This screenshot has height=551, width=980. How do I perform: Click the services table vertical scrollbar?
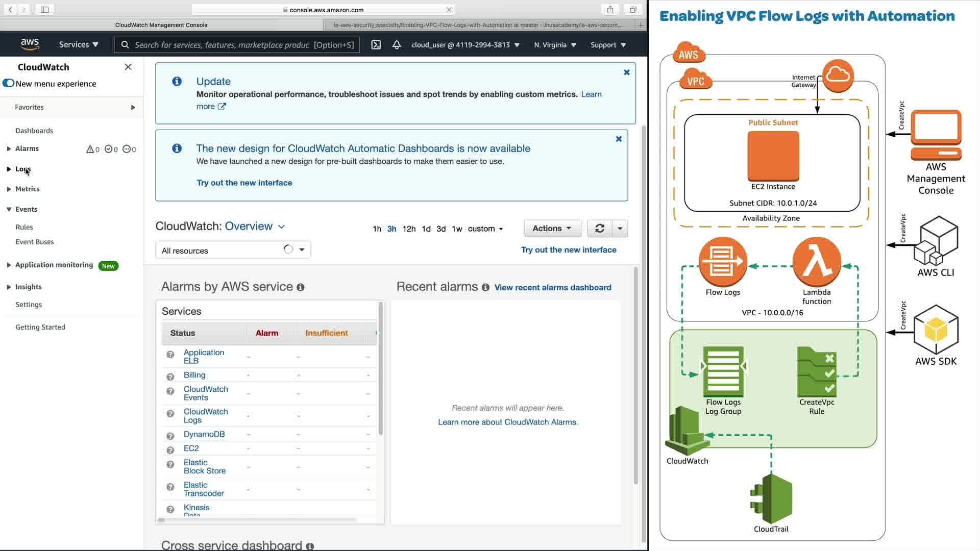point(380,367)
